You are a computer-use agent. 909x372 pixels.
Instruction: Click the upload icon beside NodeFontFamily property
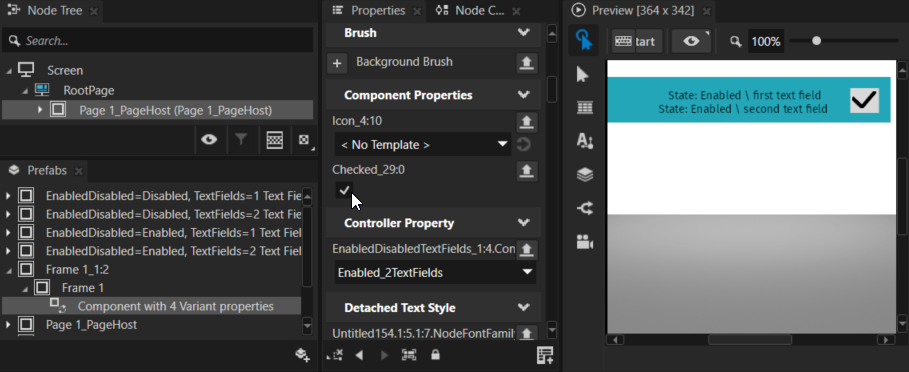(x=526, y=333)
